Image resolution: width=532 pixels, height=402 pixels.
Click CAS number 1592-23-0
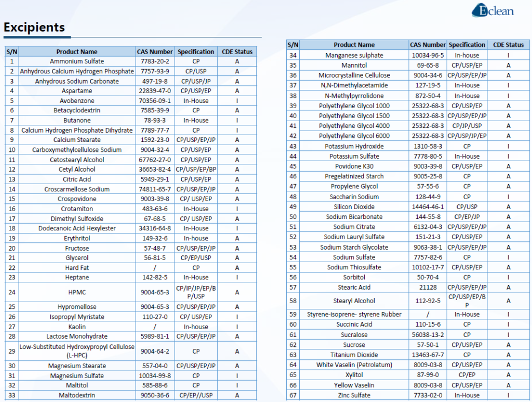(155, 140)
